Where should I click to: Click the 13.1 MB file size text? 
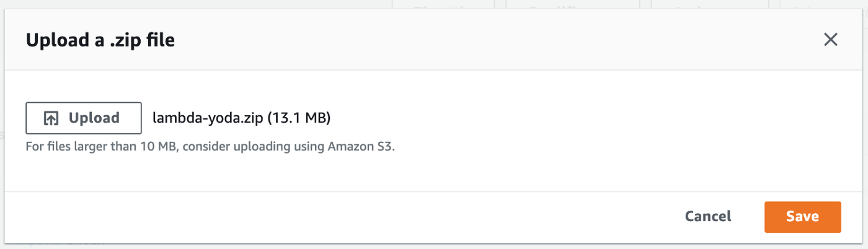(299, 118)
